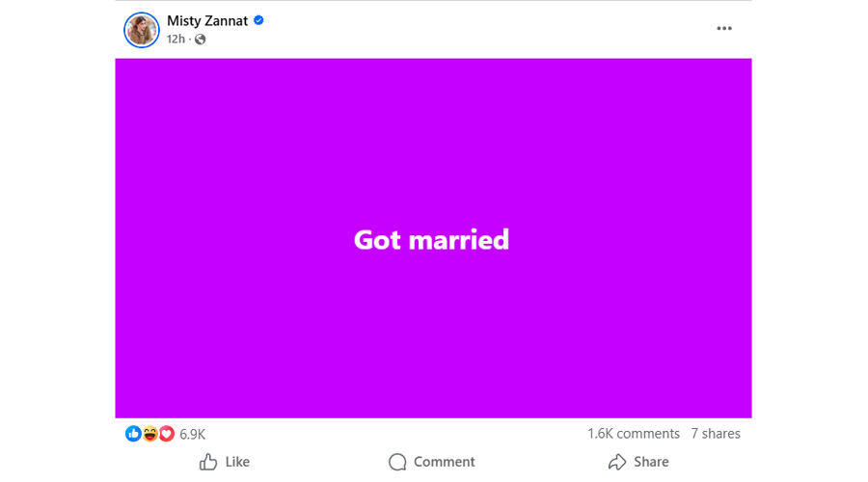
Task: Click the Misty Zannat profile name
Action: click(207, 20)
